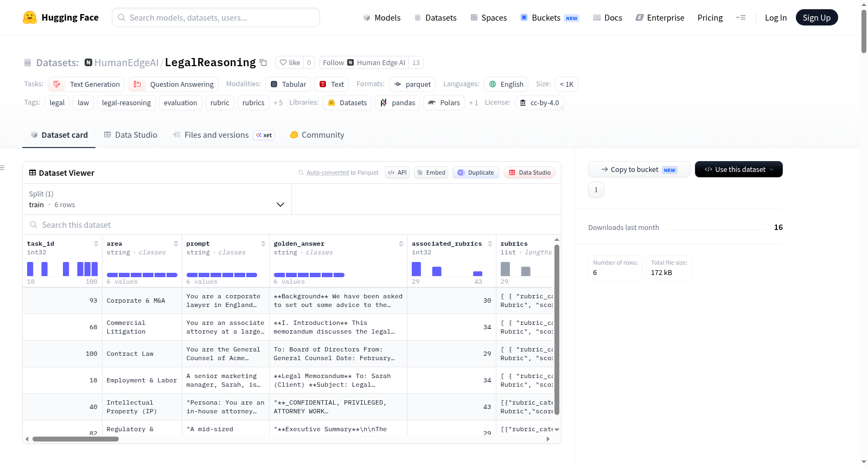868x467 pixels.
Task: Click Copy to bucket button
Action: point(639,169)
